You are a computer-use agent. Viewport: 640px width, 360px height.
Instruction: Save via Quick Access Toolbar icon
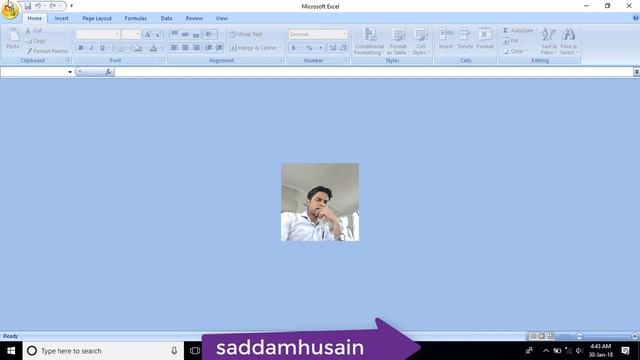coord(27,6)
